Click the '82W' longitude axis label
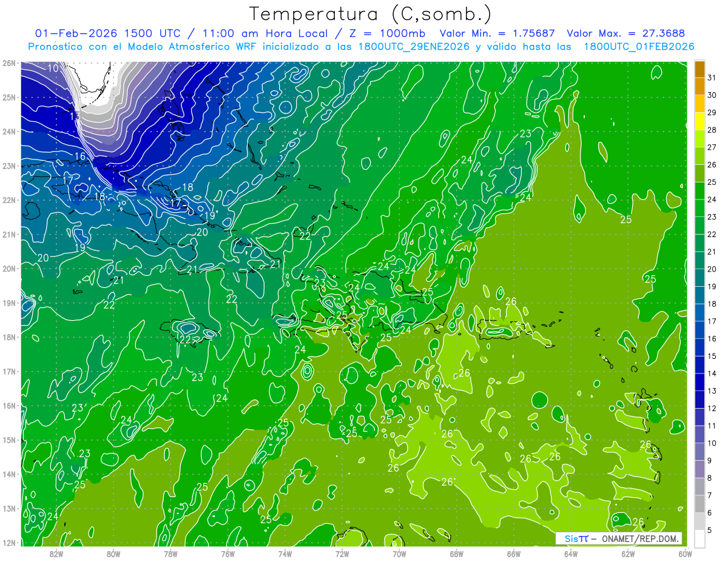728x562 pixels. (x=56, y=554)
